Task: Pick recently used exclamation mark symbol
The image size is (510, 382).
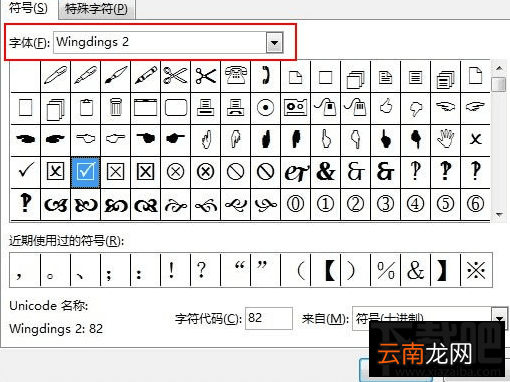Action: [175, 270]
